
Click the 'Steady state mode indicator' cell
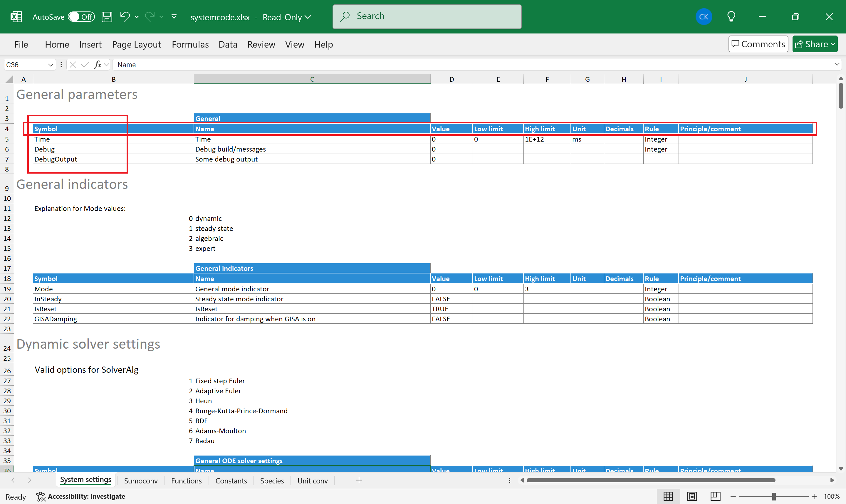[x=312, y=299]
